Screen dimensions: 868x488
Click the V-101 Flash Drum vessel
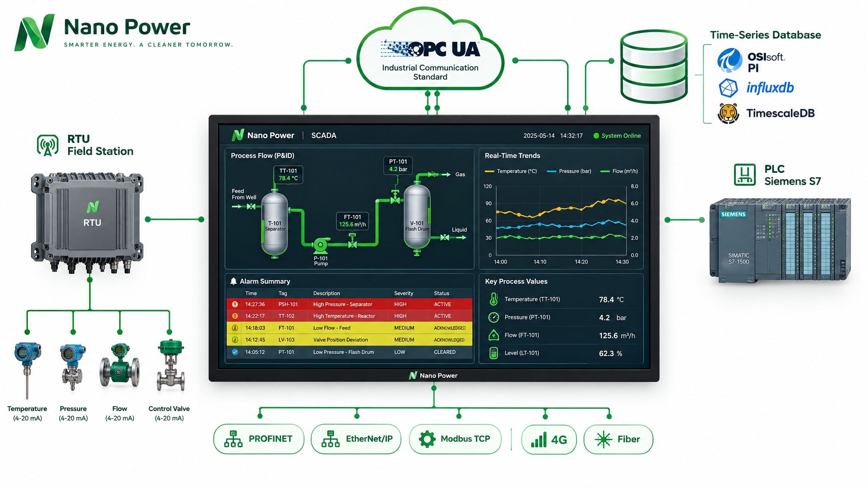417,218
